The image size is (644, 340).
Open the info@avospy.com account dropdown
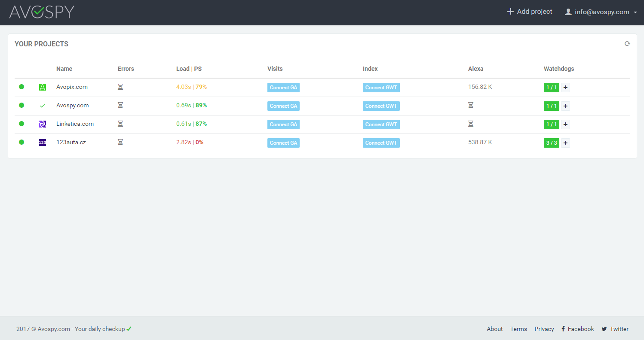(601, 12)
